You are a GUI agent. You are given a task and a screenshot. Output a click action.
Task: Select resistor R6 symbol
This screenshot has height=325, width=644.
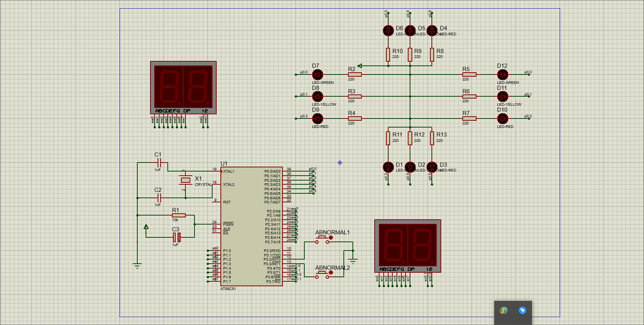pyautogui.click(x=469, y=96)
